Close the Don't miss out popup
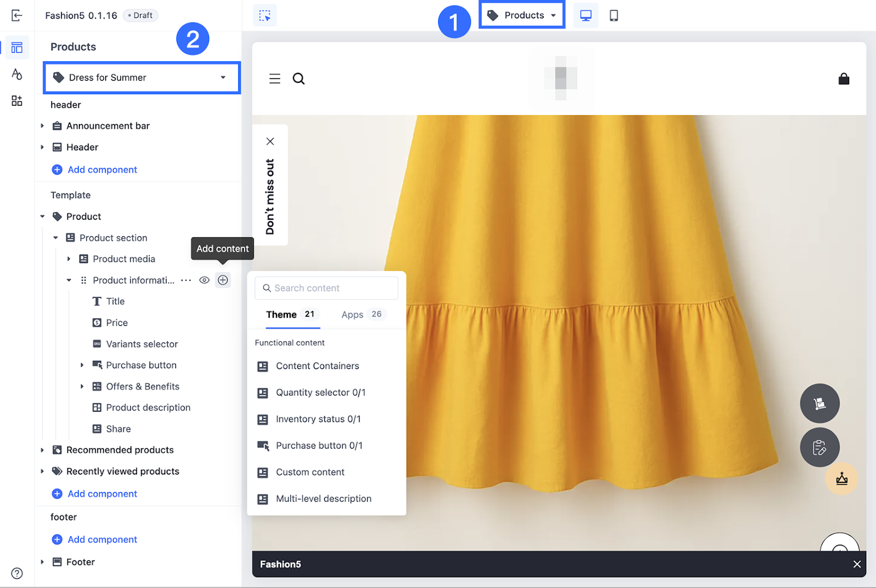 [270, 141]
